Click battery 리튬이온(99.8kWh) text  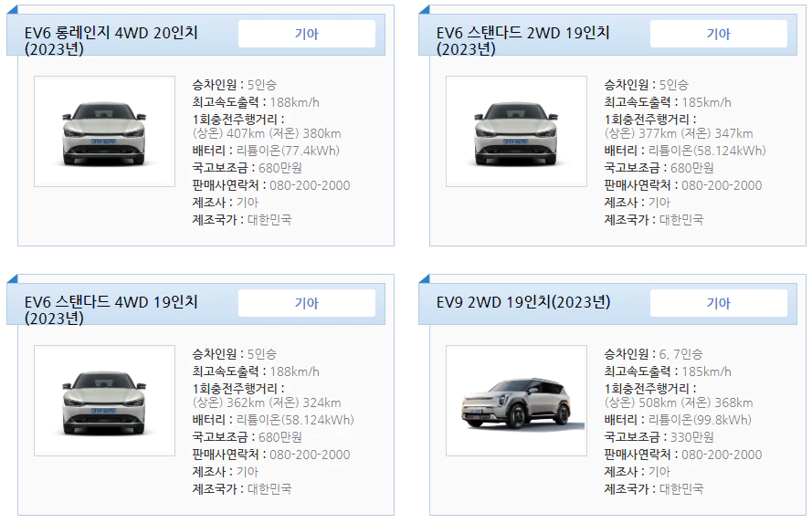pyautogui.click(x=700, y=420)
